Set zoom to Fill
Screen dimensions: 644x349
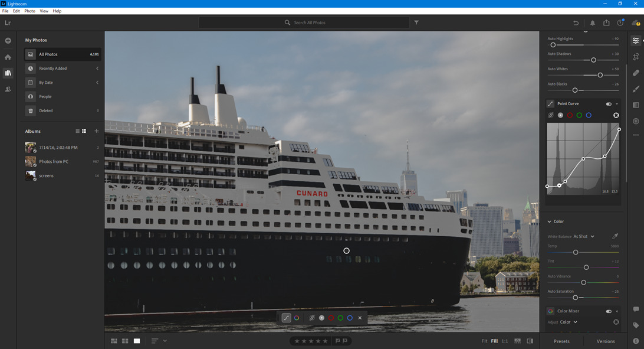[494, 341]
